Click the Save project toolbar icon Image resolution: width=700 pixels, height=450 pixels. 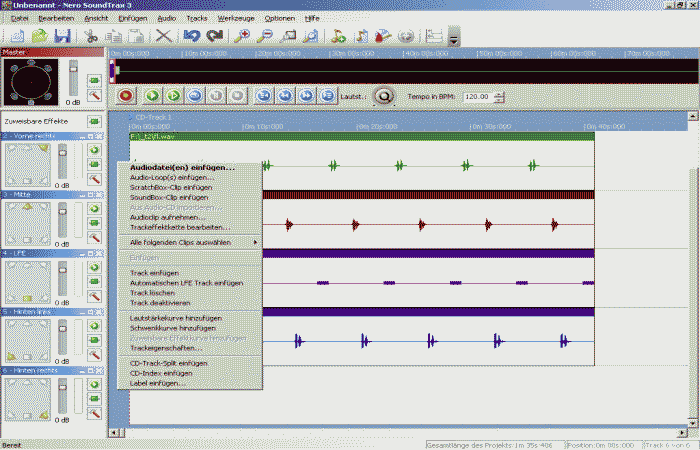(61, 36)
